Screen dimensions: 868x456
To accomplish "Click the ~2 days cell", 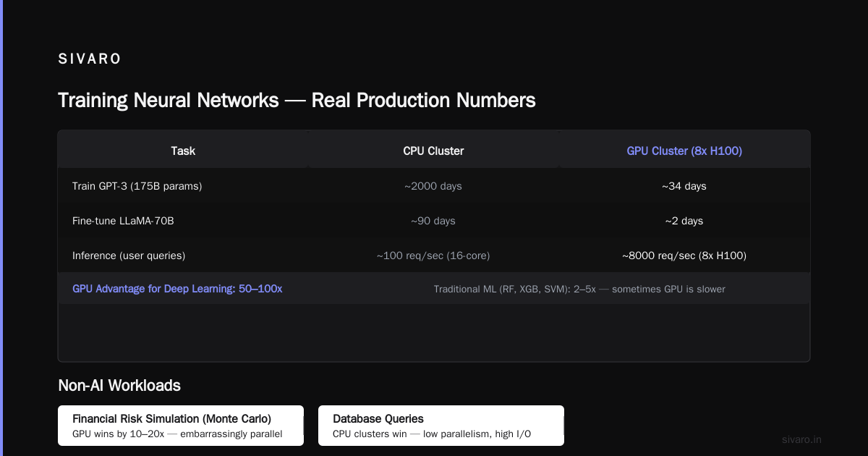I will (x=684, y=221).
